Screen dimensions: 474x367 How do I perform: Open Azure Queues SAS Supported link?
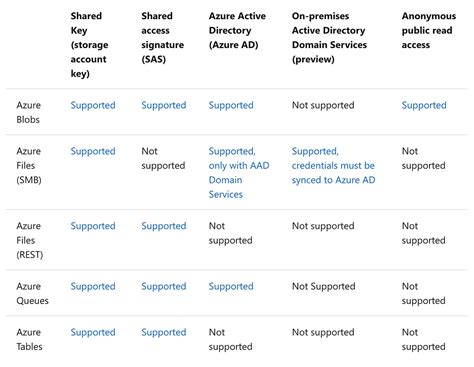click(x=164, y=286)
